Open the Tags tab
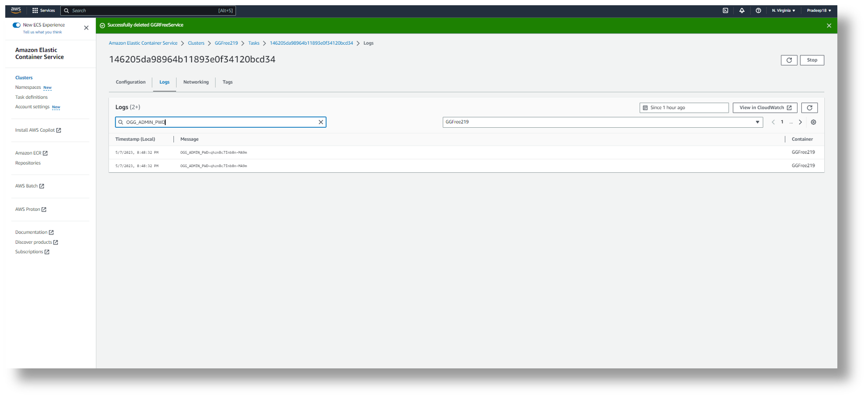 pos(227,82)
